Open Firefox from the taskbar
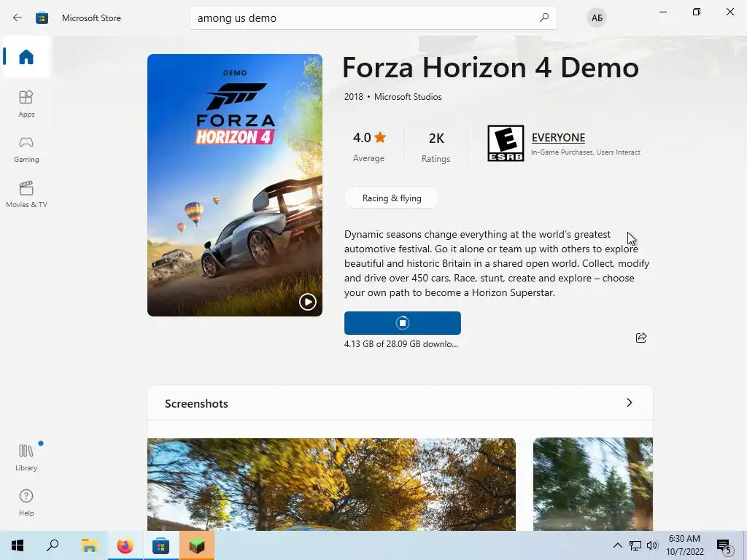 click(125, 545)
